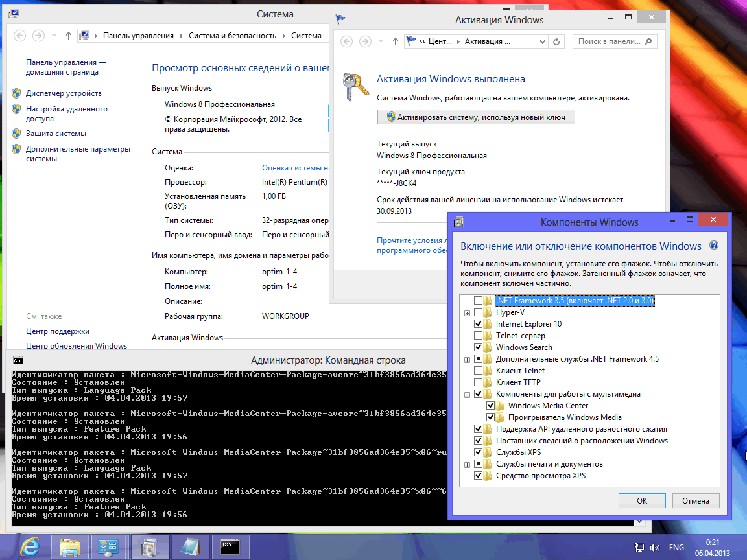Image resolution: width=747 pixels, height=560 pixels.
Task: Click Оценка системы link
Action: (x=295, y=168)
